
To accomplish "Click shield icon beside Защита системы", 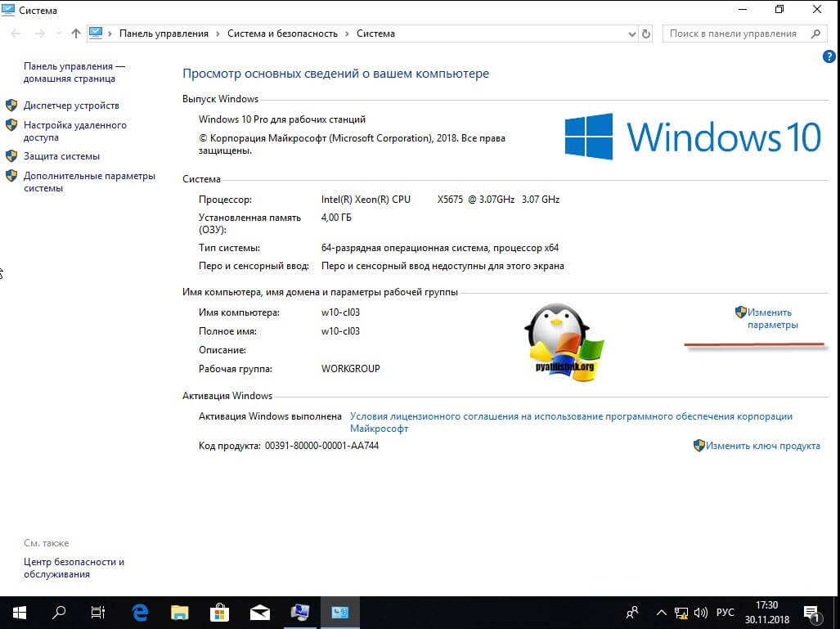I will [x=11, y=156].
